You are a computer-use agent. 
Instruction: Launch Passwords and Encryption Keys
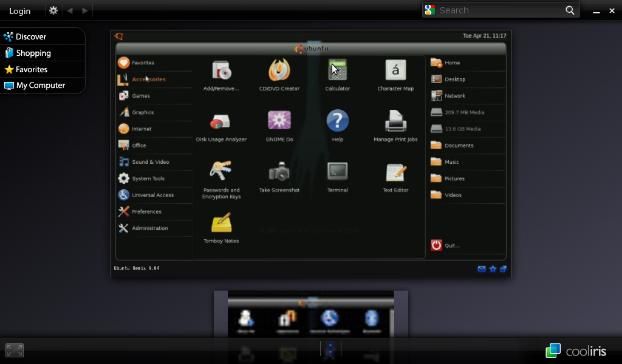221,171
